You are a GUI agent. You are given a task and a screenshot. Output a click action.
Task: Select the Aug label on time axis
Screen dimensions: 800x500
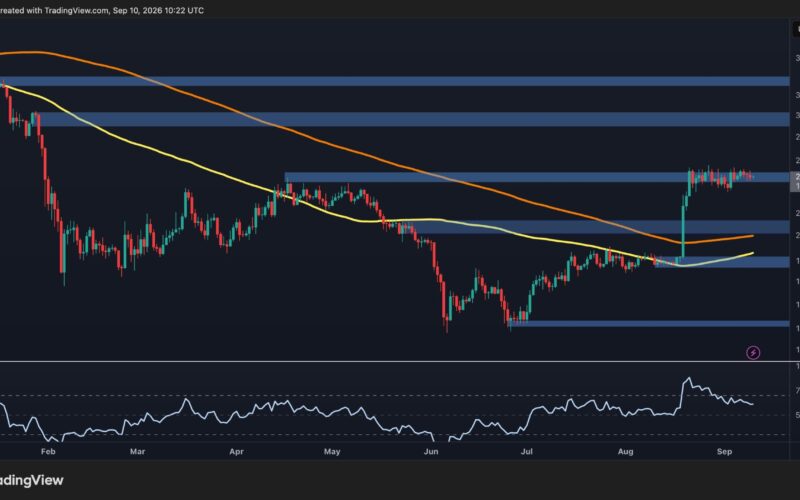[626, 452]
